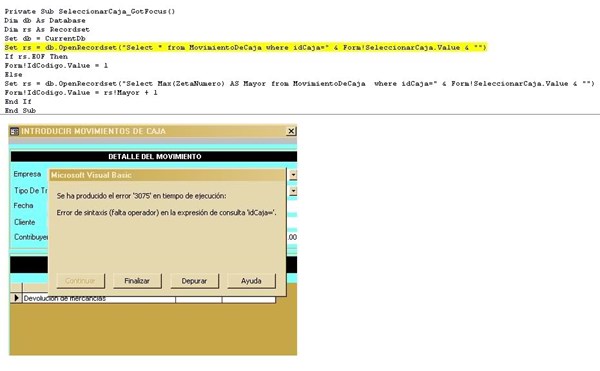
Task: Click the Contribuyente label
Action: [x=31, y=237]
